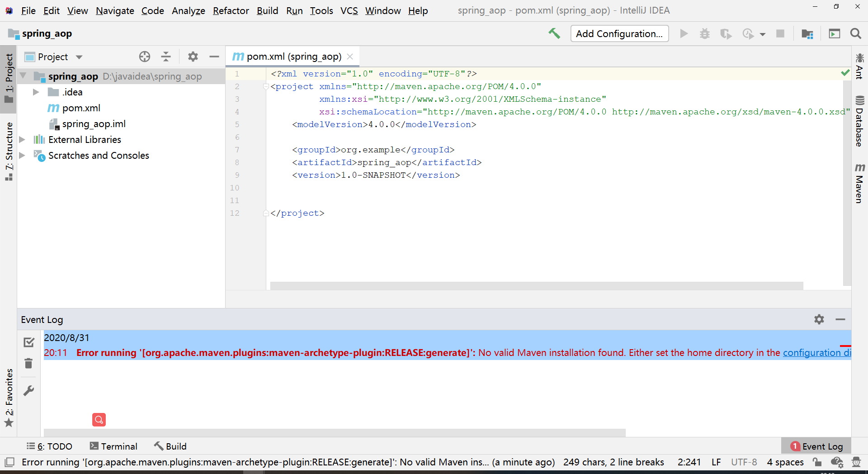
Task: Toggle the Event Log status button
Action: [x=816, y=446]
